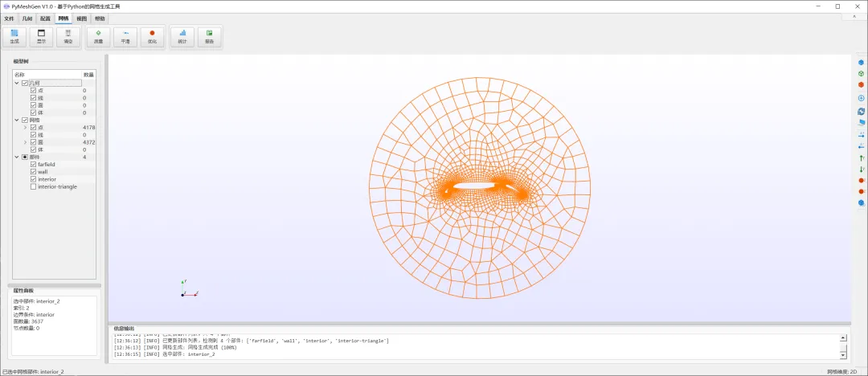Uncheck the farfield part checkbox
This screenshot has width=868, height=376.
click(x=33, y=165)
